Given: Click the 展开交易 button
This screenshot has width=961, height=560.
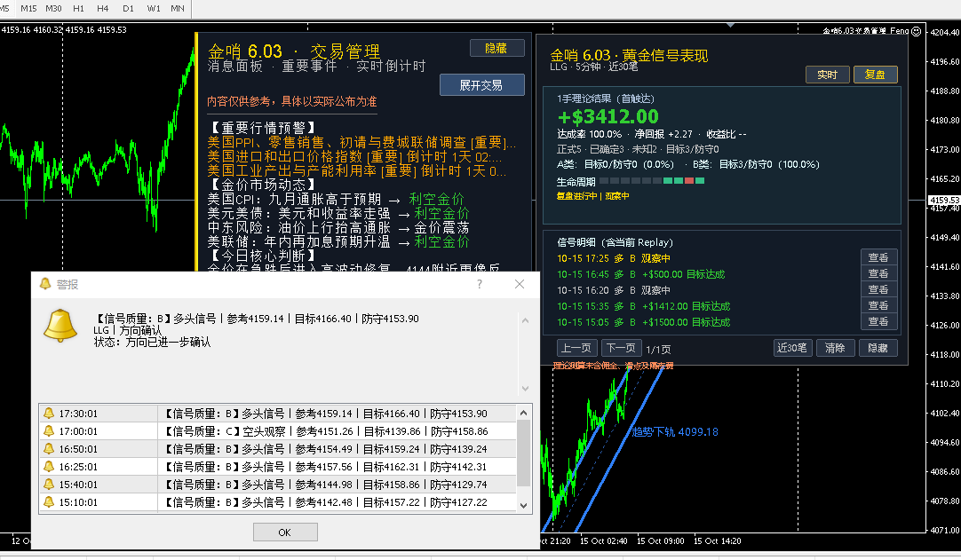Looking at the screenshot, I should click(481, 85).
